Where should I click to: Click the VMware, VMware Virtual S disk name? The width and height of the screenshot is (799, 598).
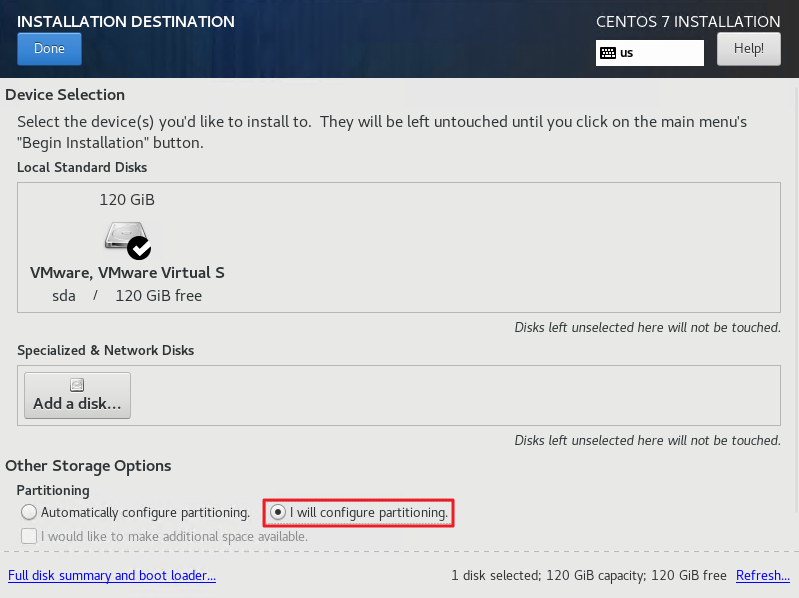[127, 273]
